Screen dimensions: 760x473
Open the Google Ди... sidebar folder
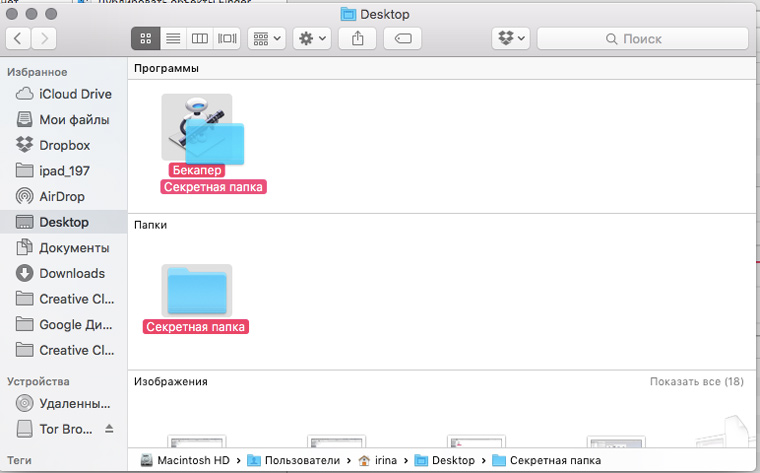pyautogui.click(x=64, y=325)
